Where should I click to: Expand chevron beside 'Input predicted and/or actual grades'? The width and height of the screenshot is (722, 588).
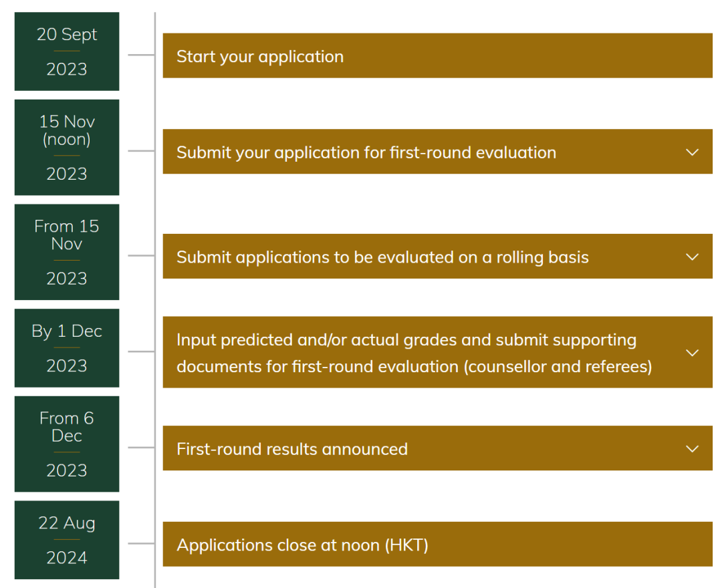692,353
